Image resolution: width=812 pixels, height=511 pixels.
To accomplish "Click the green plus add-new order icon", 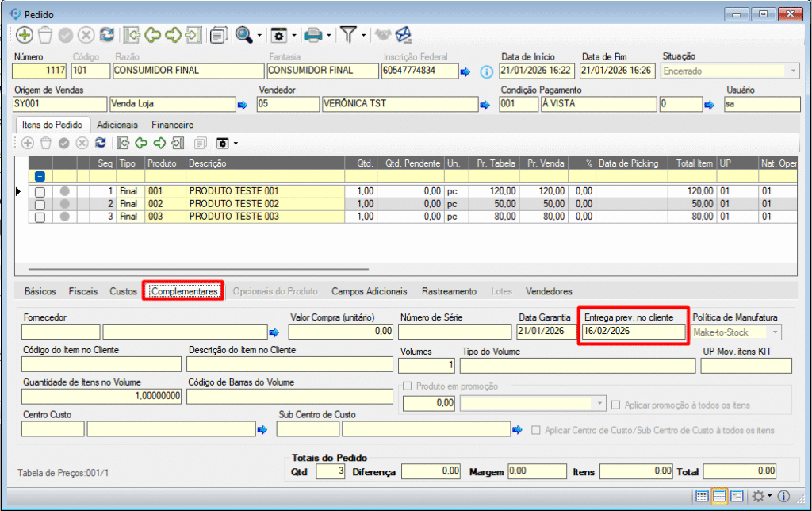I will (x=24, y=35).
